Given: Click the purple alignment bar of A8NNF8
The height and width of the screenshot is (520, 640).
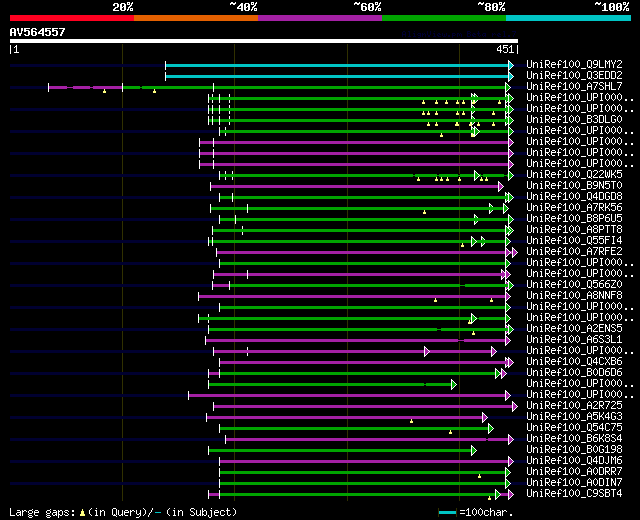Looking at the screenshot, I should point(352,297).
